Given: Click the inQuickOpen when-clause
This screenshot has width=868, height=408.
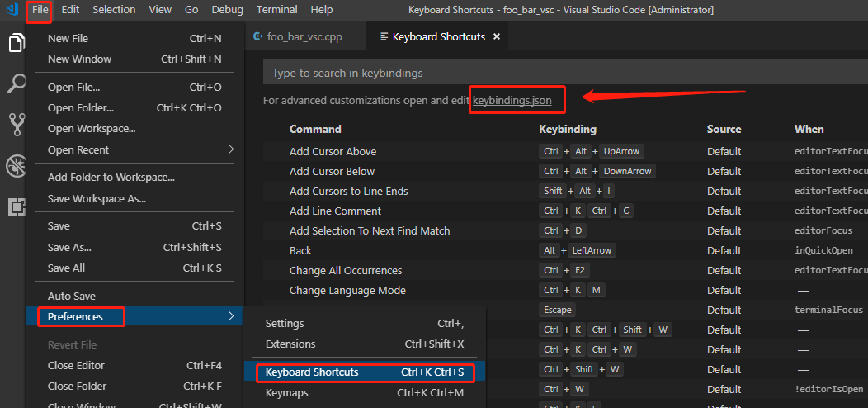Looking at the screenshot, I should (823, 250).
